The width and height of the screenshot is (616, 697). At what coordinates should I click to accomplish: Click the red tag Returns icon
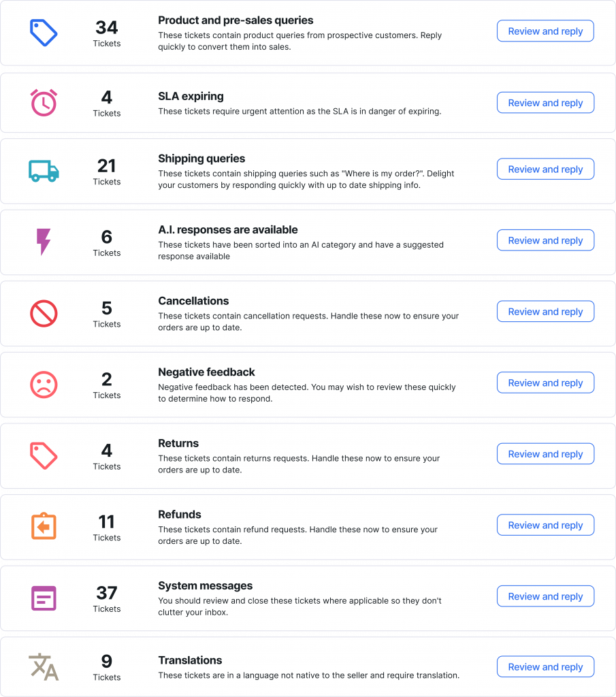(44, 455)
